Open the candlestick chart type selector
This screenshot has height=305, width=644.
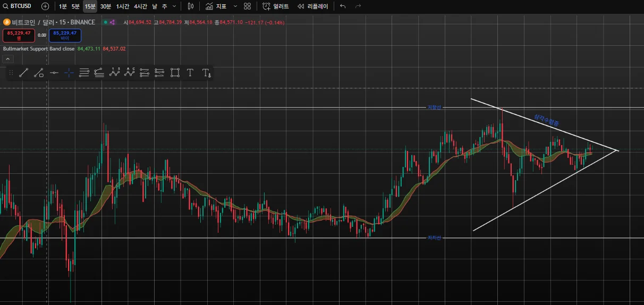[191, 6]
